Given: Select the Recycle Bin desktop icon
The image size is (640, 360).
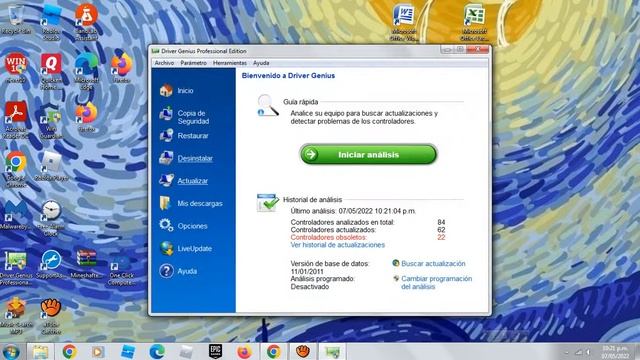Looking at the screenshot, I should click(x=16, y=20).
